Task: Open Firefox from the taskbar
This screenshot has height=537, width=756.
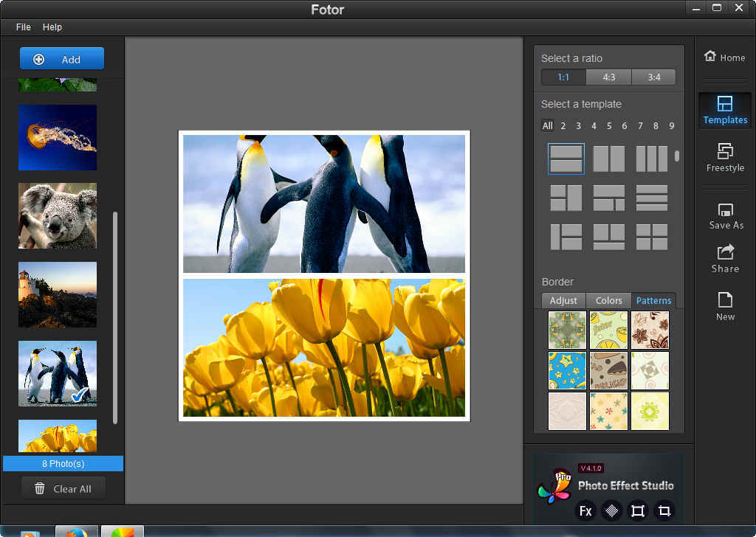Action: 76,531
